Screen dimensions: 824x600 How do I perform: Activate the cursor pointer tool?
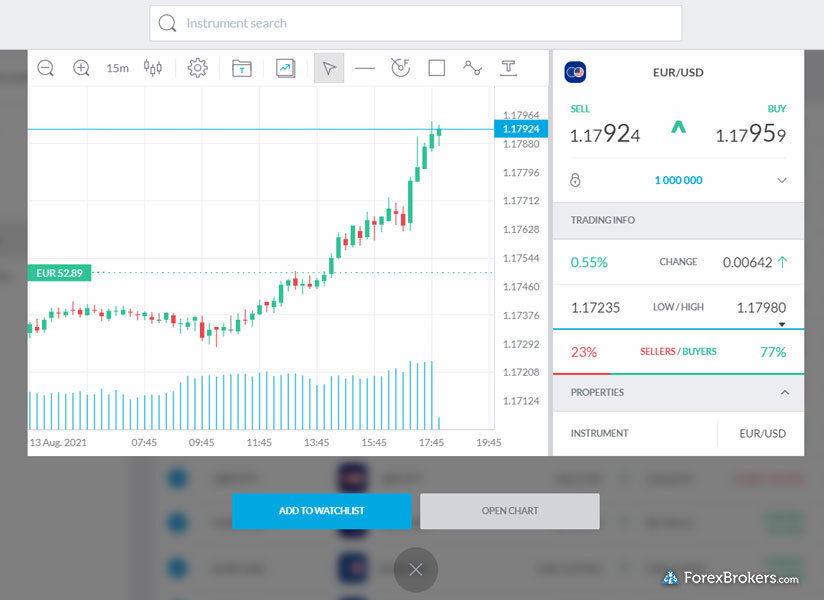(x=329, y=68)
